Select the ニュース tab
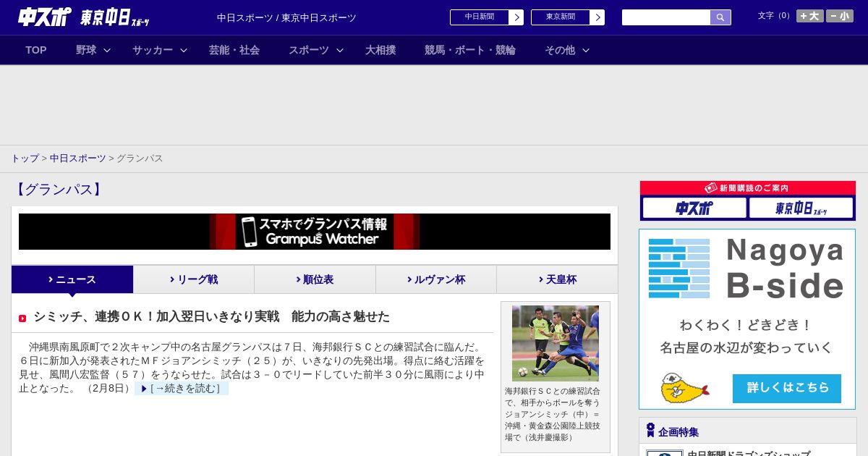 [x=72, y=279]
